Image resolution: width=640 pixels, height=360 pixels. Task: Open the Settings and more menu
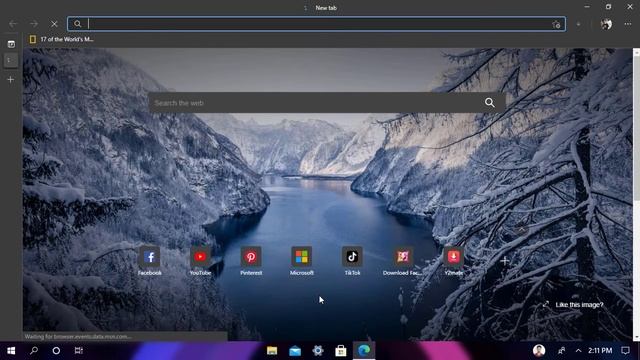628,24
